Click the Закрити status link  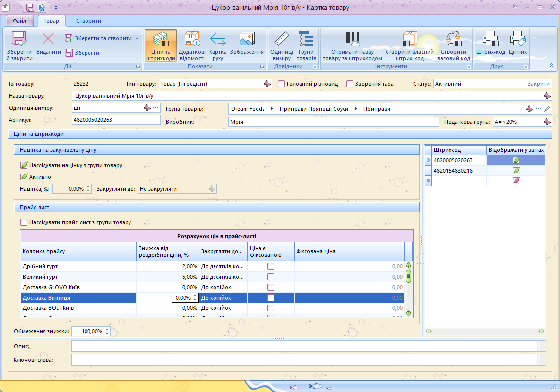coord(538,84)
